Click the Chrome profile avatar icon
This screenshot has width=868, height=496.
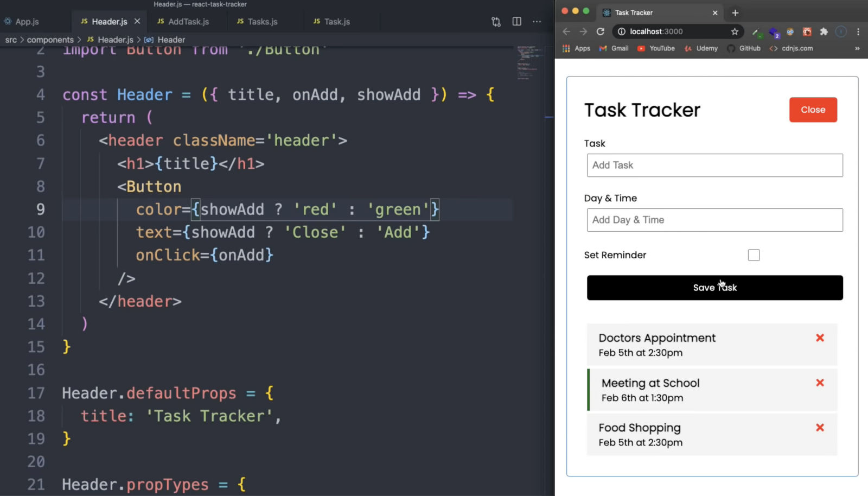pos(841,31)
